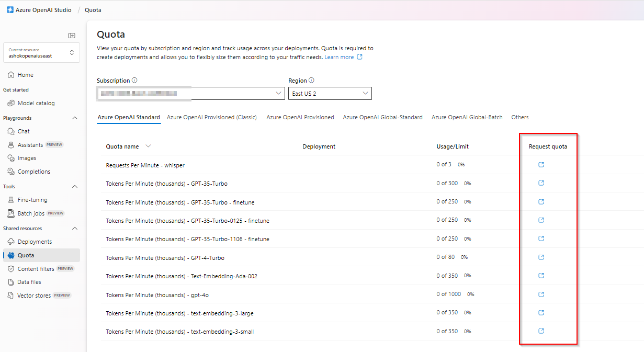
Task: Collapse the Playgrounds section
Action: pyautogui.click(x=75, y=118)
